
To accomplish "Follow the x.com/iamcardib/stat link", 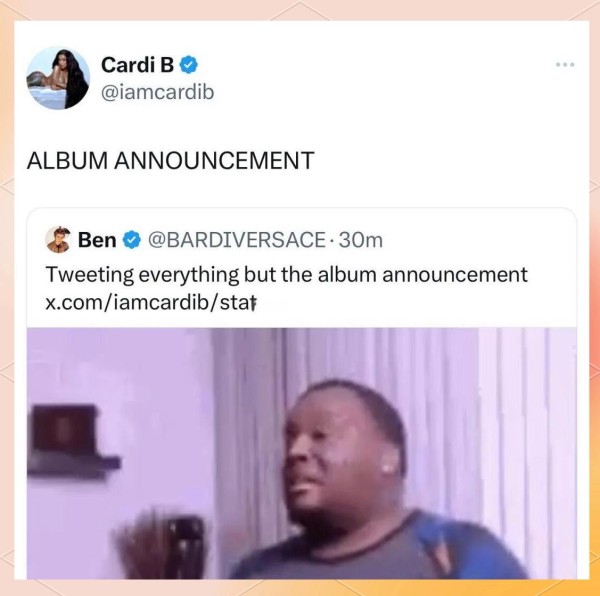I will (150, 304).
